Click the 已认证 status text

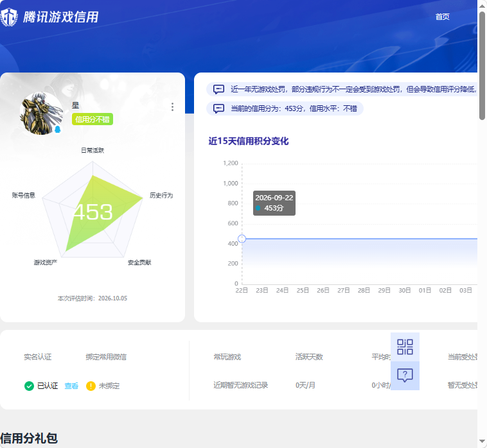coord(48,386)
